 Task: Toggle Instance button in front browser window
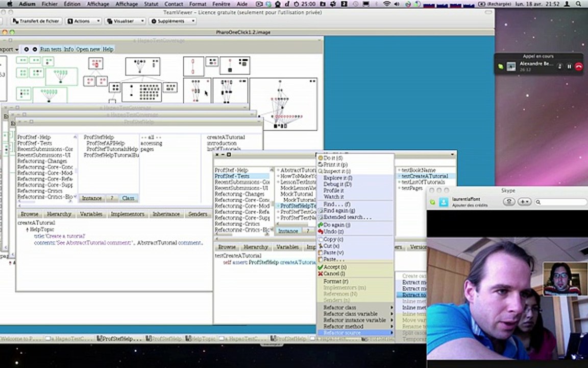click(x=288, y=231)
